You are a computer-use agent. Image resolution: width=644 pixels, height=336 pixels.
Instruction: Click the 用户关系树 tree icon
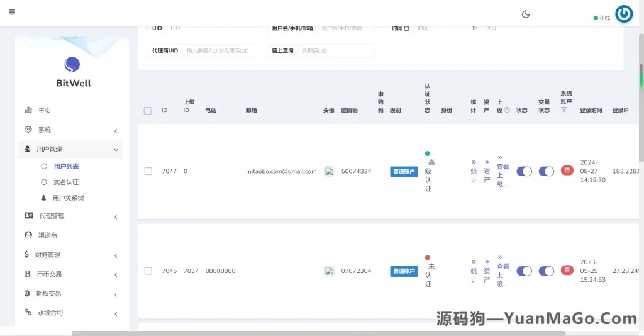tap(43, 198)
